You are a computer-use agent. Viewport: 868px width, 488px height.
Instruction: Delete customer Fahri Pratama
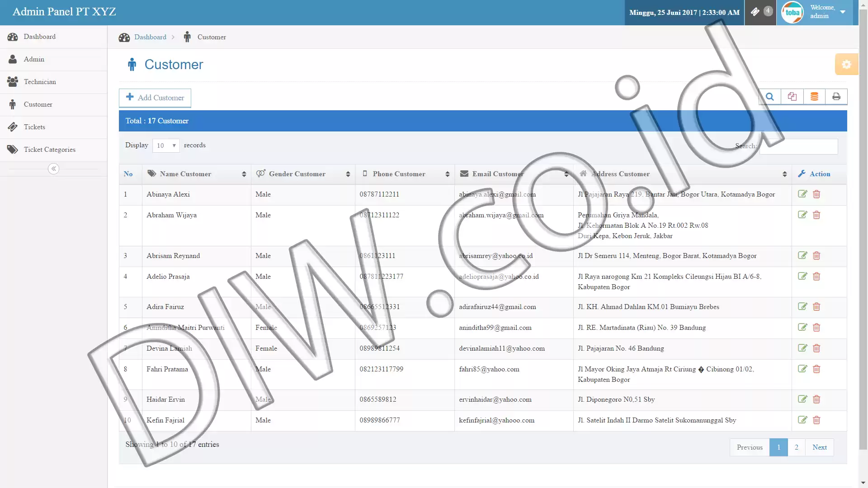click(x=816, y=369)
